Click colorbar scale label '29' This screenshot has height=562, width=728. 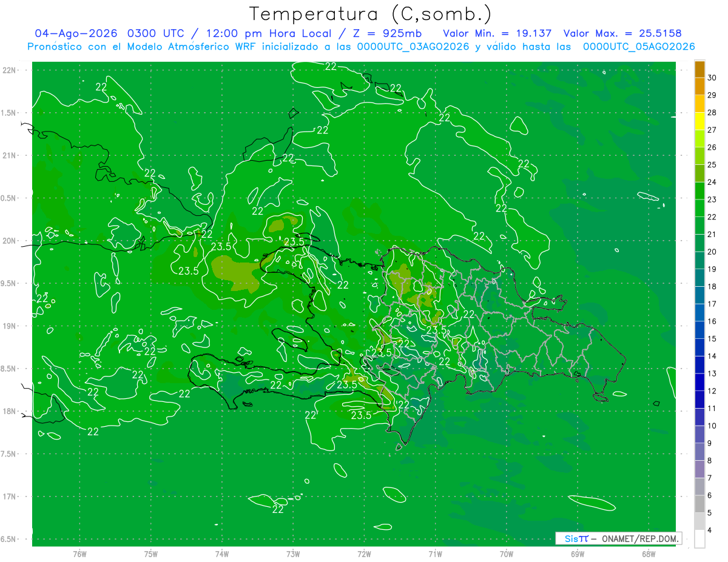click(712, 95)
